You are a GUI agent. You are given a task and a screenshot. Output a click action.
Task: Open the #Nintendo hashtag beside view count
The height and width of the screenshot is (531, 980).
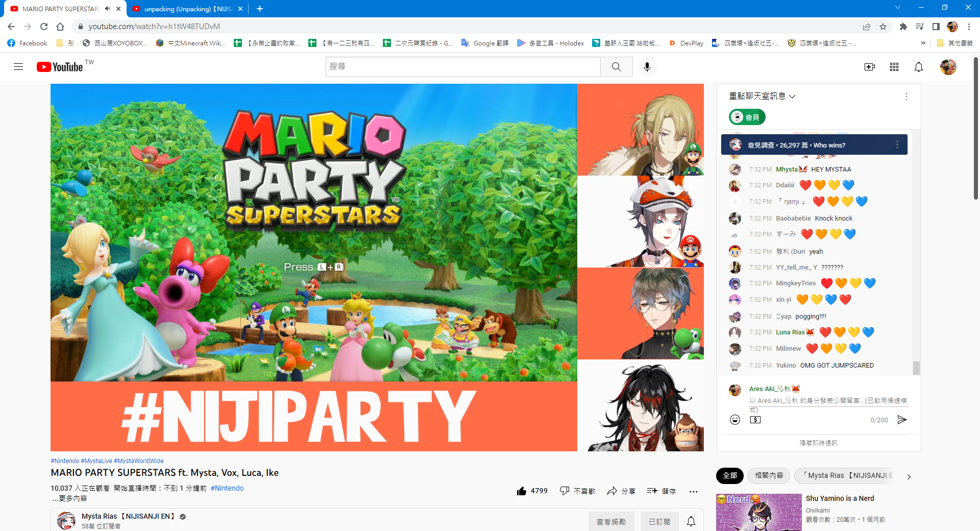click(227, 488)
